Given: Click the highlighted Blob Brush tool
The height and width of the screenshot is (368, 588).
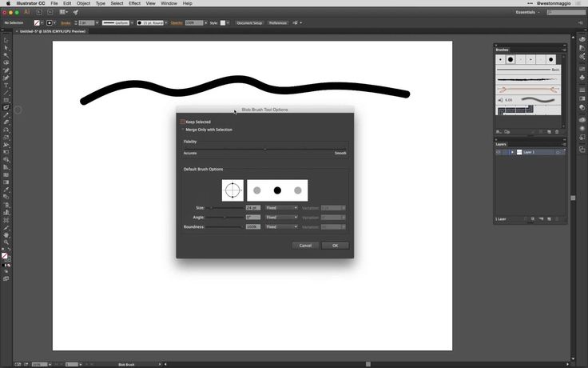Looking at the screenshot, I should [6, 107].
